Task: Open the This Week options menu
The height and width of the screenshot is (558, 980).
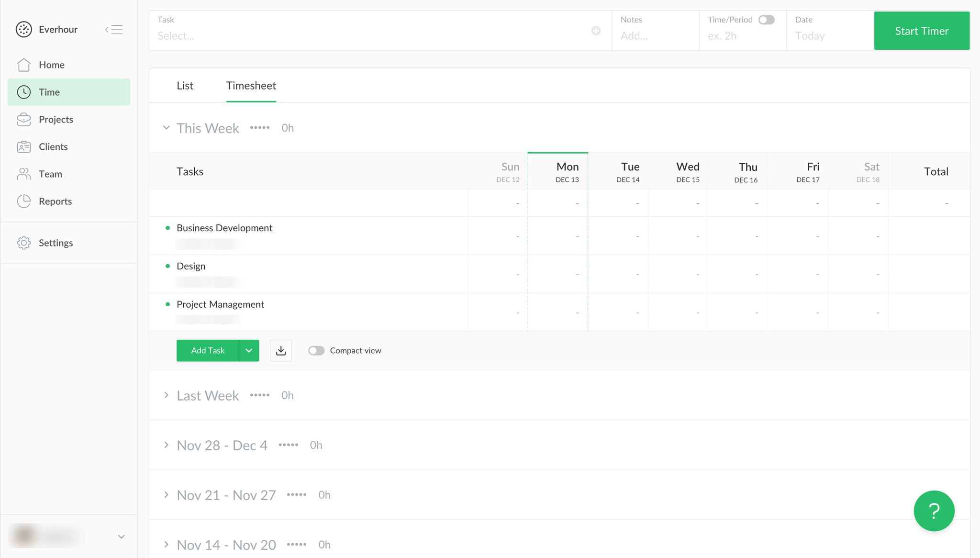Action: (x=260, y=128)
